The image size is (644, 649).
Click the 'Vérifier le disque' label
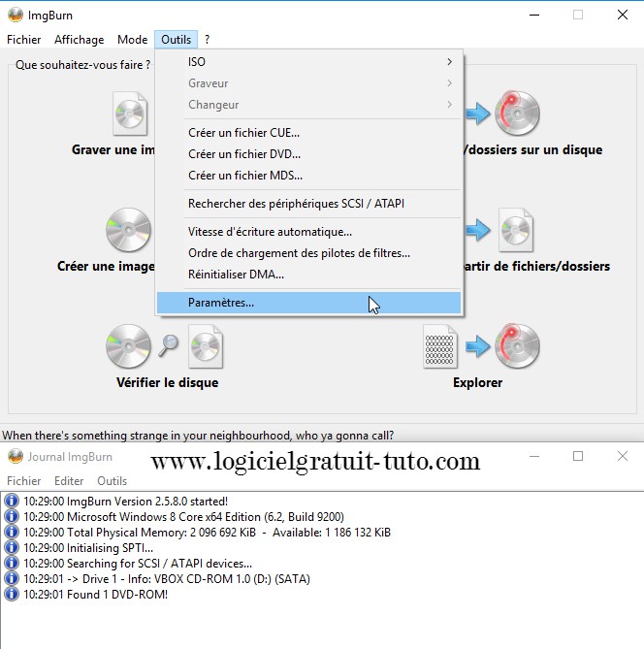(x=167, y=382)
